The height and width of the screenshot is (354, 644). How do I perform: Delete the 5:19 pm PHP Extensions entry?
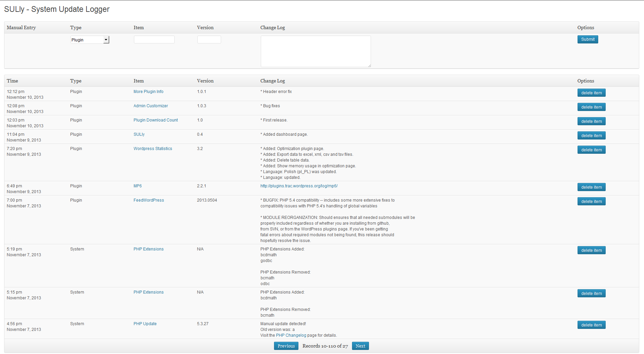click(591, 250)
